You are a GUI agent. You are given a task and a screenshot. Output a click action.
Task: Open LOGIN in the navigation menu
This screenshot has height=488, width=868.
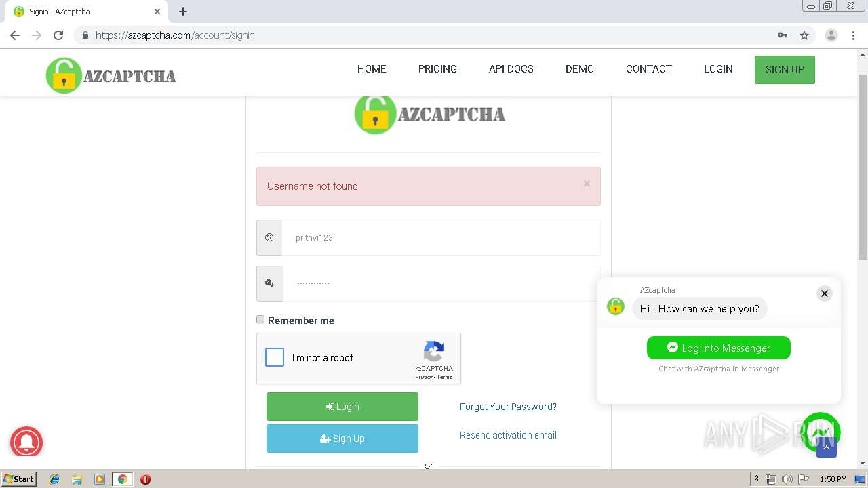click(718, 69)
